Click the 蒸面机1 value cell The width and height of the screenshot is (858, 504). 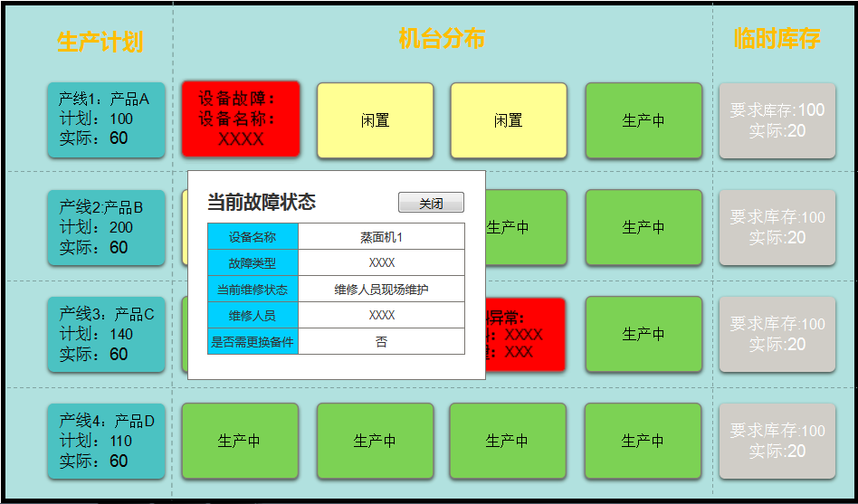pos(381,236)
